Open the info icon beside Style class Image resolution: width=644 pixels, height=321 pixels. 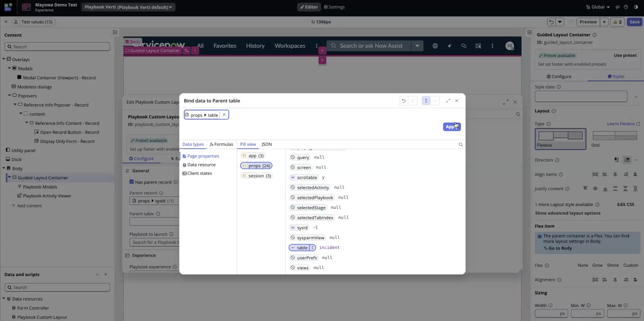(x=559, y=87)
